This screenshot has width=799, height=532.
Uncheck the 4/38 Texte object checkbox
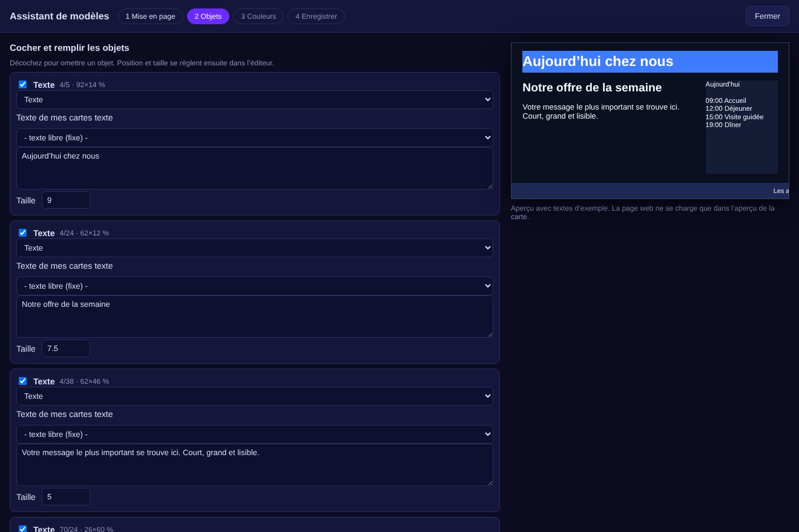point(22,381)
